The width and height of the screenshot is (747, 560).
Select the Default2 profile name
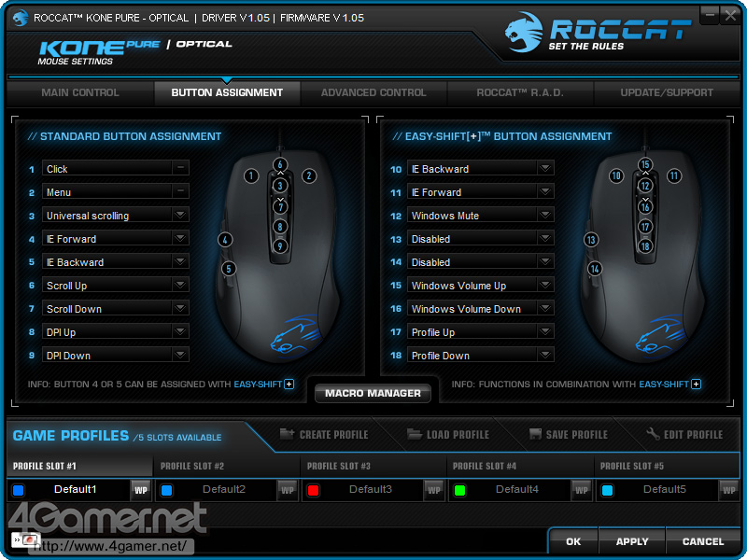tap(224, 489)
